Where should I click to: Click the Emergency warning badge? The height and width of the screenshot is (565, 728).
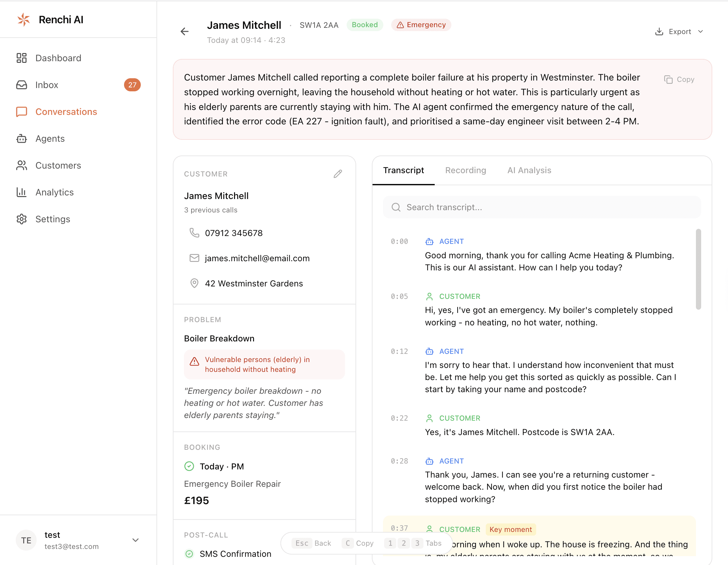click(x=421, y=25)
